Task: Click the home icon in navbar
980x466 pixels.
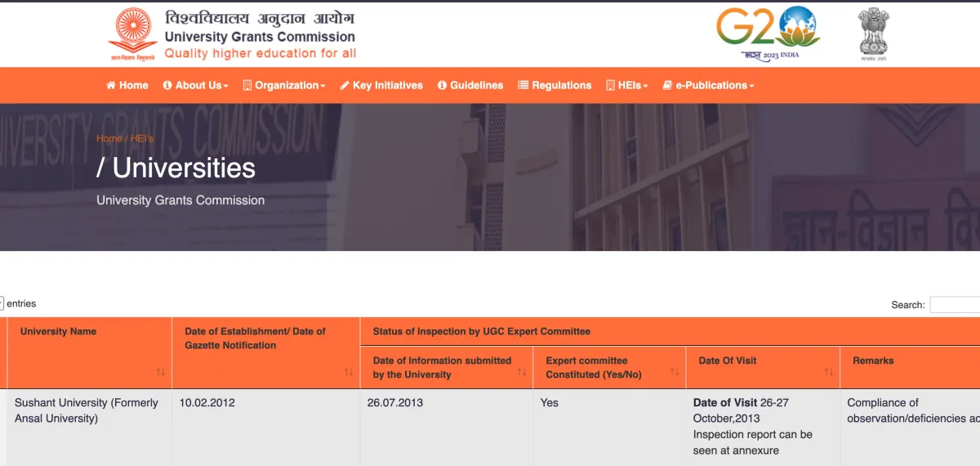Action: [111, 85]
